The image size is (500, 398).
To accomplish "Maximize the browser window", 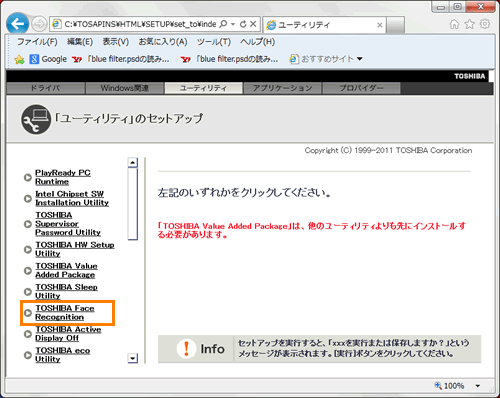I will 458,7.
